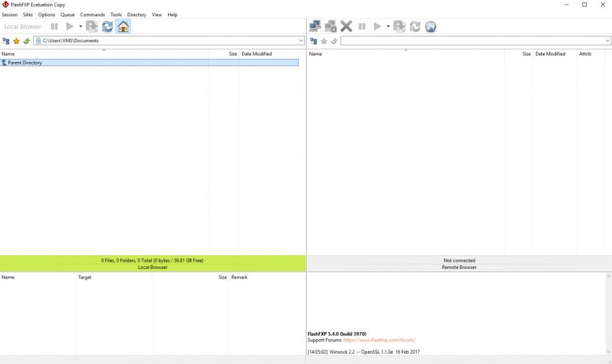Click the local folder tree icon
The height and width of the screenshot is (364, 612).
[x=6, y=40]
